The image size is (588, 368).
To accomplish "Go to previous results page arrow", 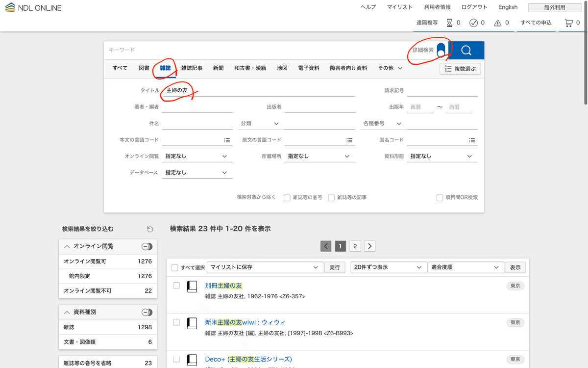I will (x=326, y=246).
